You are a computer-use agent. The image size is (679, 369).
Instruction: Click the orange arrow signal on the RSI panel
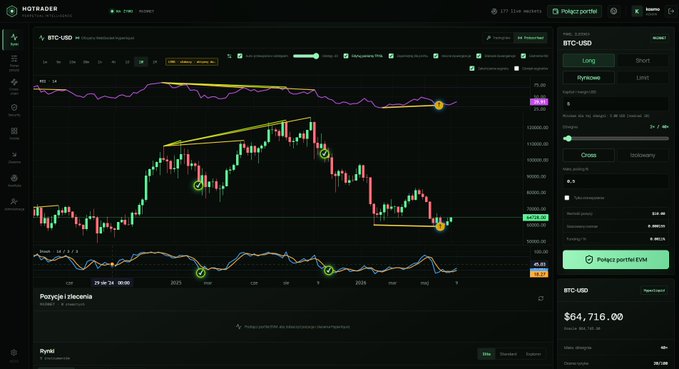tap(439, 105)
